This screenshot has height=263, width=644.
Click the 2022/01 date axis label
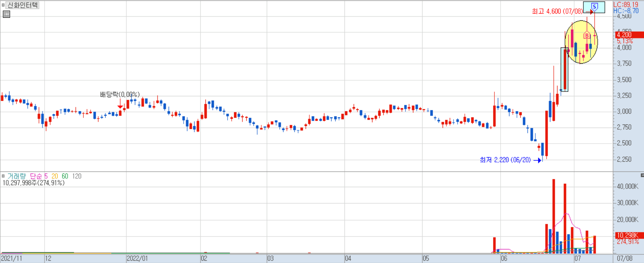137,259
